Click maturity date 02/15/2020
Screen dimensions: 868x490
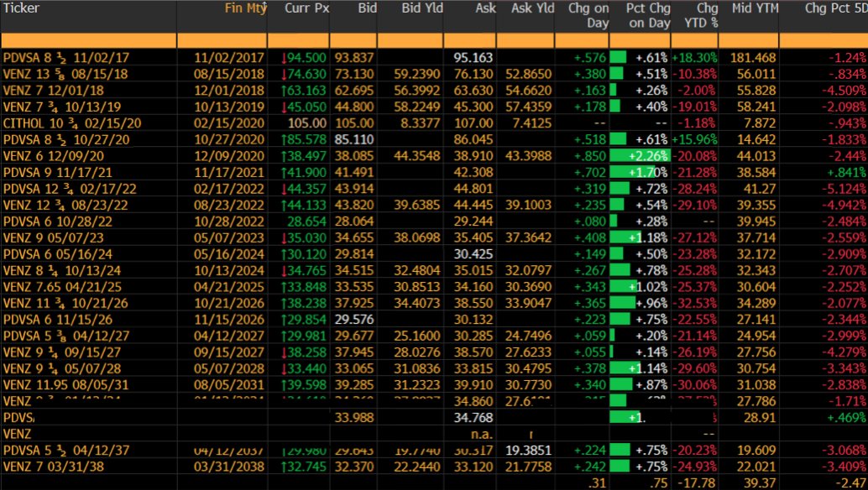230,123
